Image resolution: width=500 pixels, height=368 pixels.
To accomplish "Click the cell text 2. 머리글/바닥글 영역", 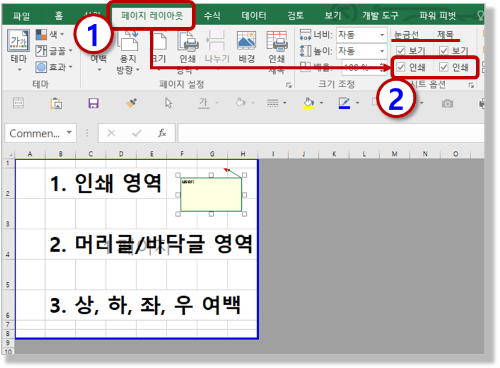I will (151, 244).
